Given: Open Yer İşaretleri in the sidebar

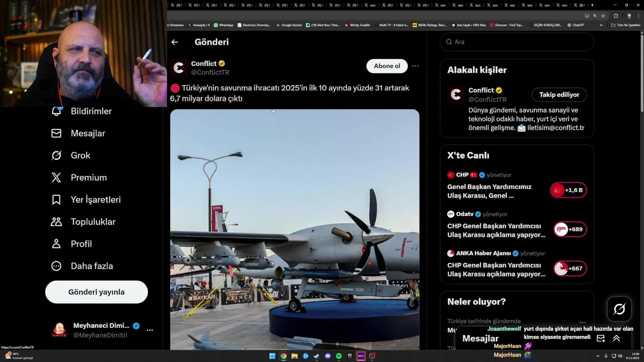Looking at the screenshot, I should (86, 200).
